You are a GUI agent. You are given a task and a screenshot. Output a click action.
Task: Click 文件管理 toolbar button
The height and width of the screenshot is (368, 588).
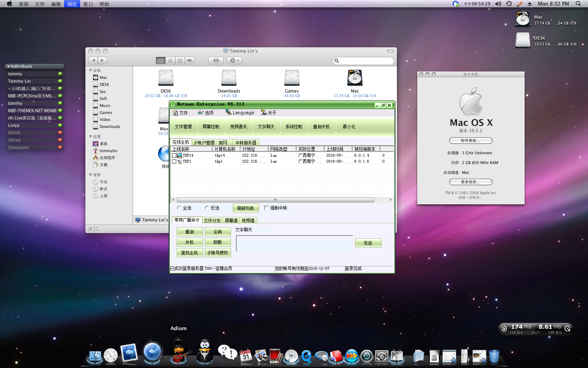pyautogui.click(x=183, y=127)
